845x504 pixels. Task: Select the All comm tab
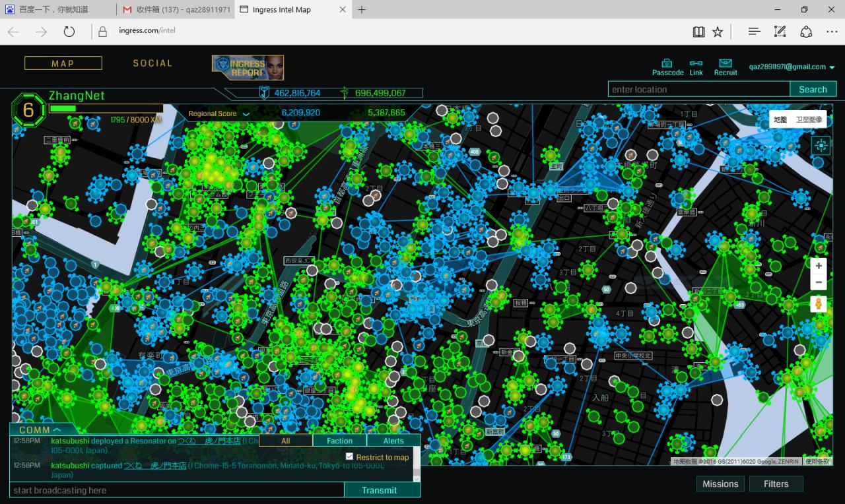click(286, 441)
